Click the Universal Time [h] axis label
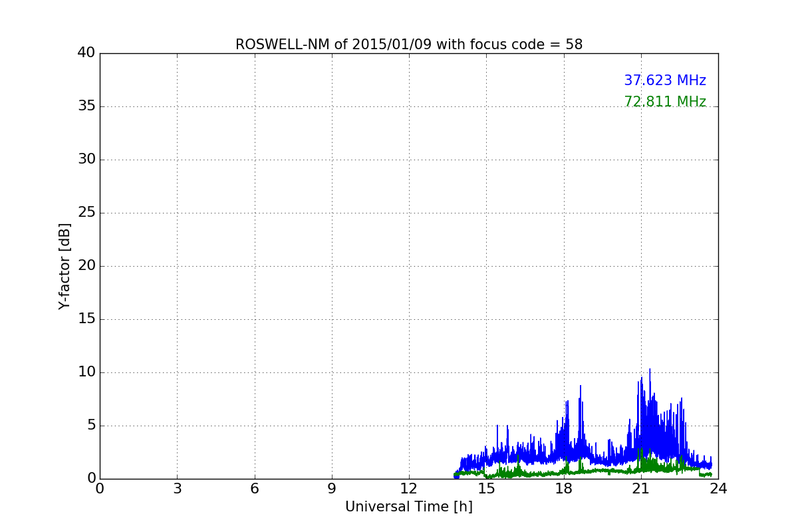798x532 pixels. [408, 507]
